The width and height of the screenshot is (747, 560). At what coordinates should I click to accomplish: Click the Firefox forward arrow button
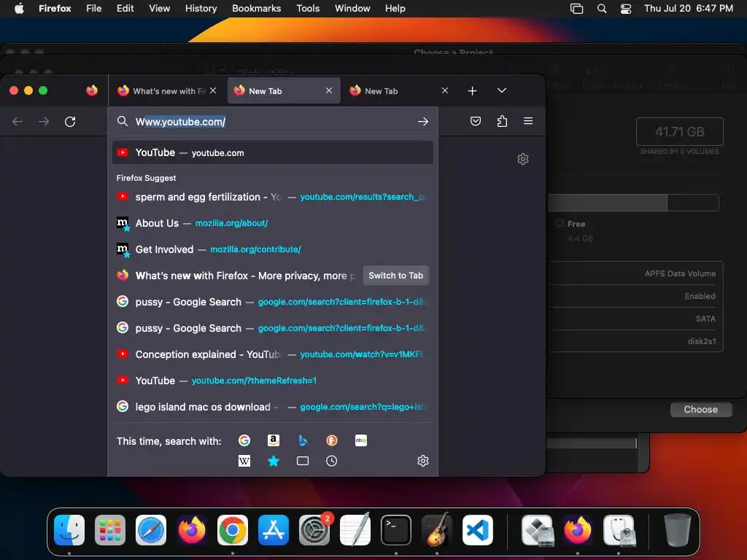[x=43, y=122]
